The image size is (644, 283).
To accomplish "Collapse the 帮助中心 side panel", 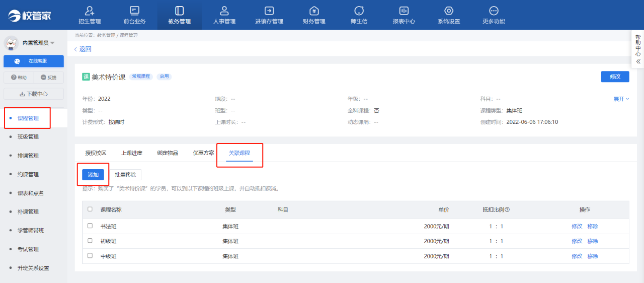I will click(638, 61).
